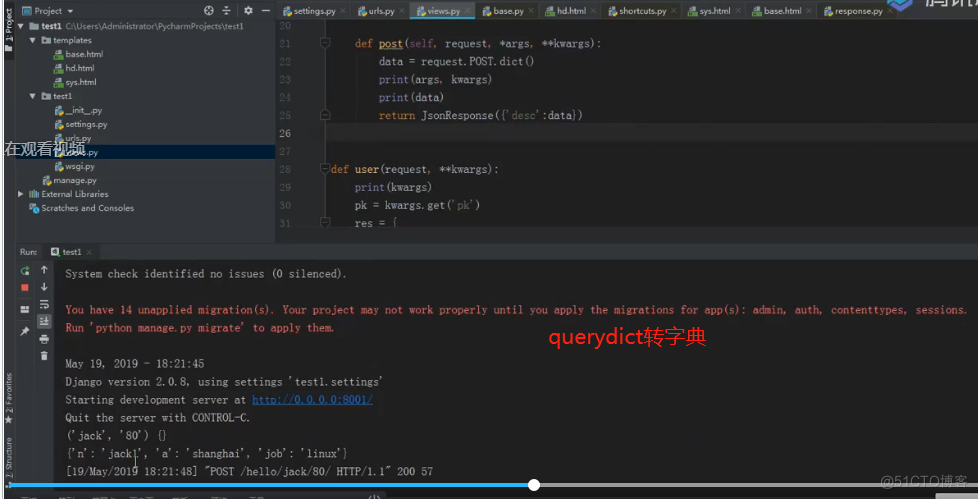
Task: Collapse the inner test1 package folder
Action: click(x=32, y=96)
